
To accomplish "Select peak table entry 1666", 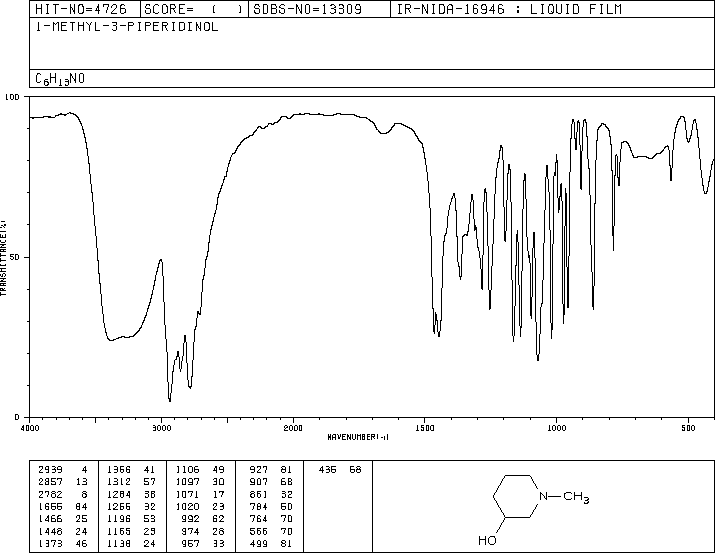I will click(51, 506).
